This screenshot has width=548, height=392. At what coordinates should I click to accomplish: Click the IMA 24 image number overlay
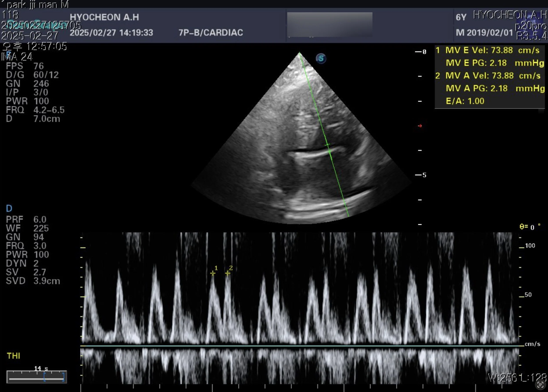(x=17, y=57)
